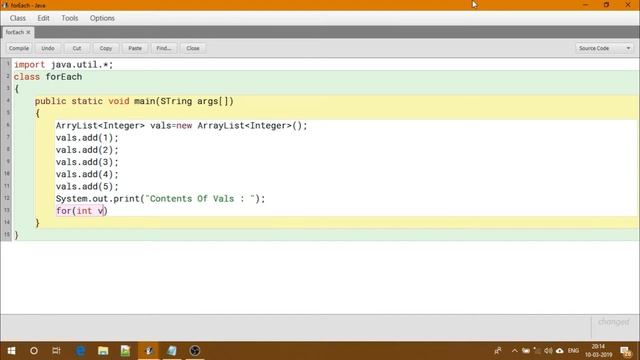Click the Cut button
The width and height of the screenshot is (640, 360).
tap(77, 48)
